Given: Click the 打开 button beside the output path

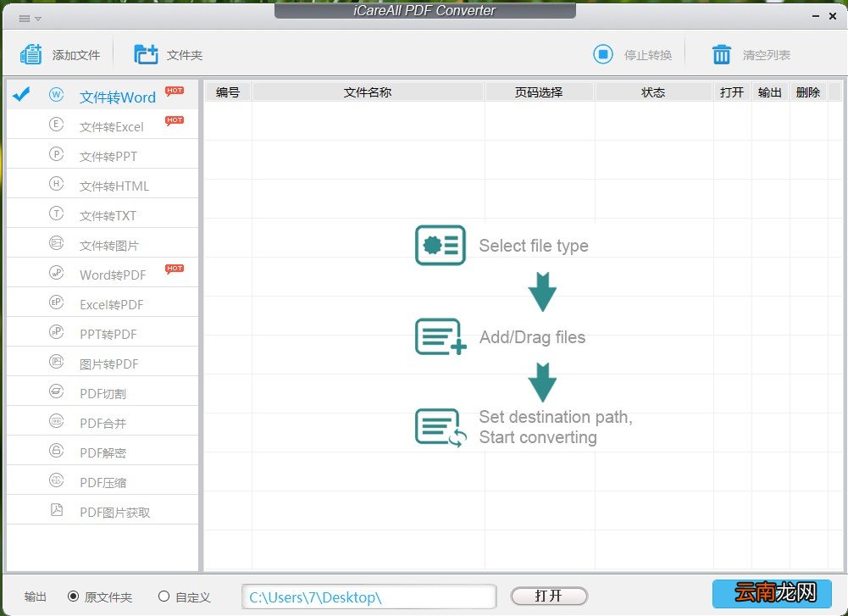Looking at the screenshot, I should (549, 596).
